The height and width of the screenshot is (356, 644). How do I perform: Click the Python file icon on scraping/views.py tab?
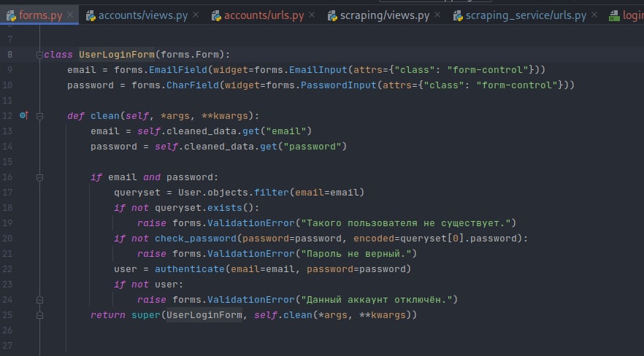pyautogui.click(x=332, y=15)
